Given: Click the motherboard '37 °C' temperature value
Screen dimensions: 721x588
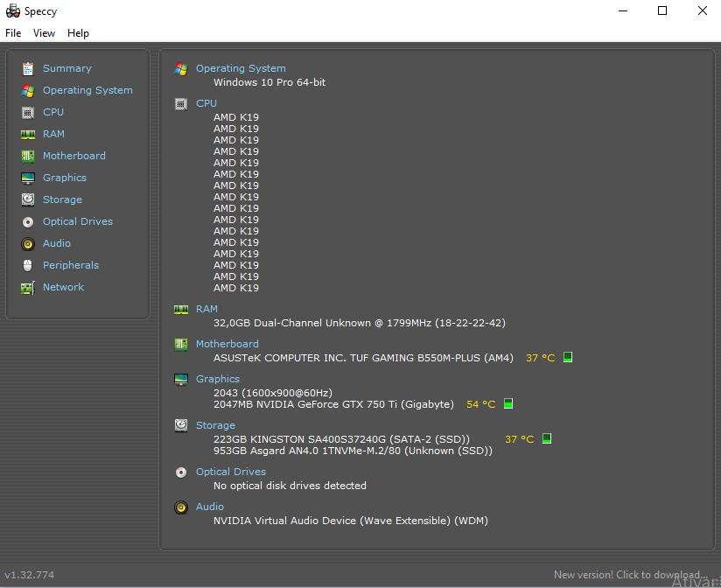Looking at the screenshot, I should (540, 358).
